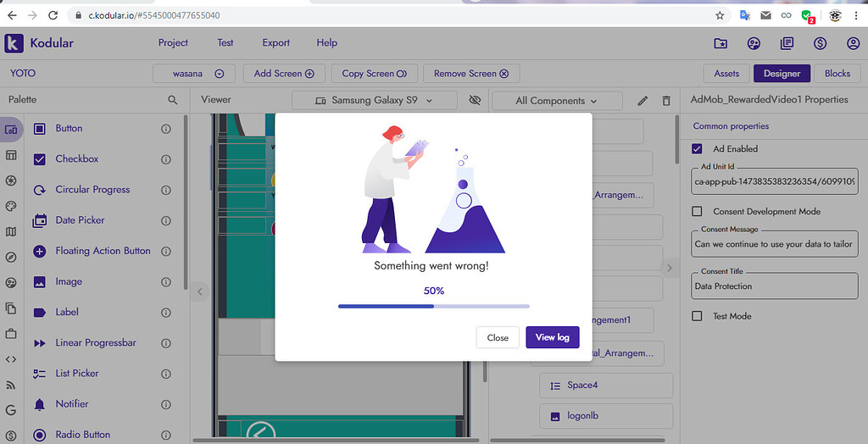The width and height of the screenshot is (868, 444).
Task: Open the user account icon
Action: tap(853, 43)
